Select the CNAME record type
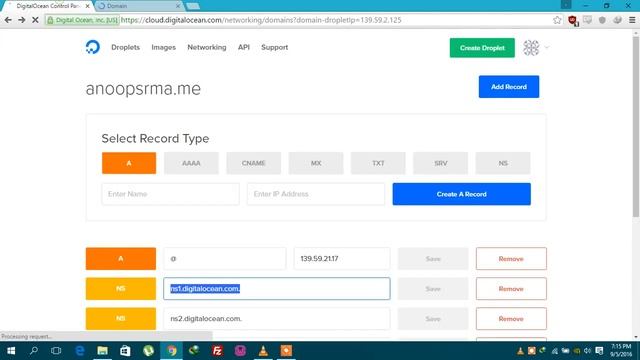 coord(253,163)
